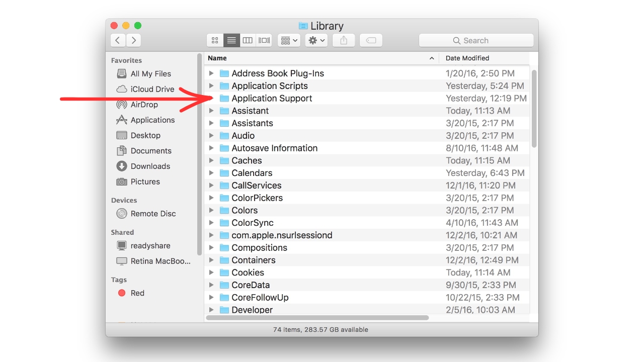The height and width of the screenshot is (362, 644).
Task: Expand the Application Scripts folder
Action: [211, 86]
